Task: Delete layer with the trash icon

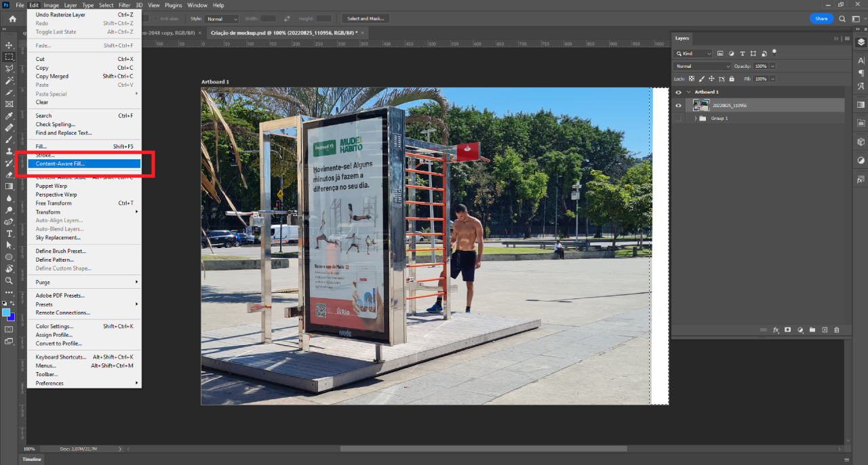Action: (837, 330)
